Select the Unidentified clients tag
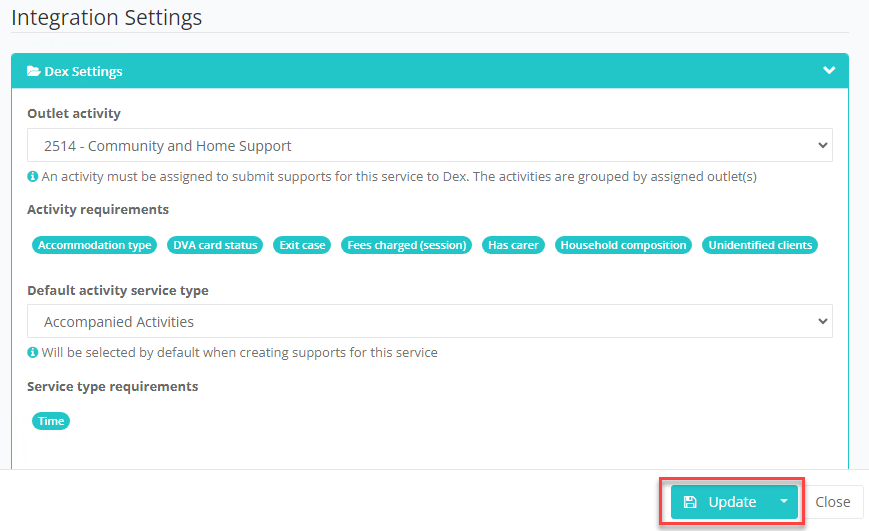Screen dimensions: 869x531 click(x=760, y=245)
